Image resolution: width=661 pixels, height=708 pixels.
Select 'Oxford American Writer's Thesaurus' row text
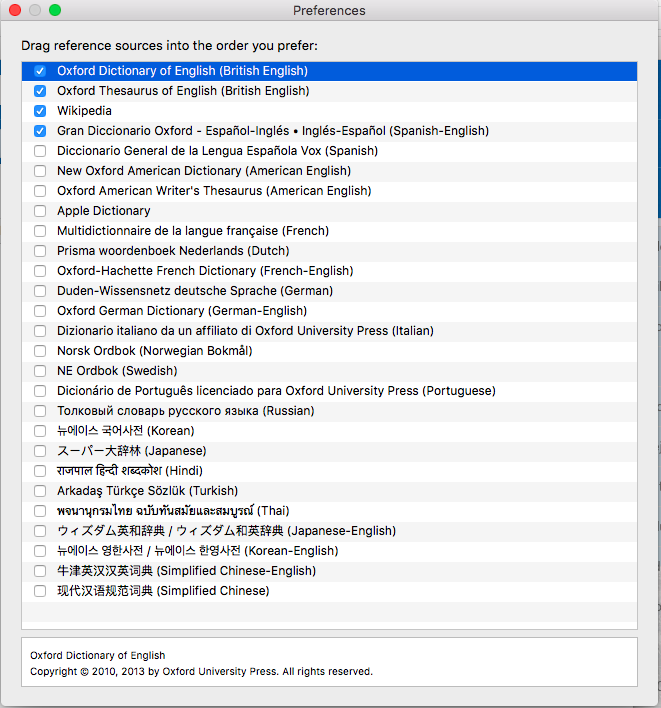[x=214, y=191]
